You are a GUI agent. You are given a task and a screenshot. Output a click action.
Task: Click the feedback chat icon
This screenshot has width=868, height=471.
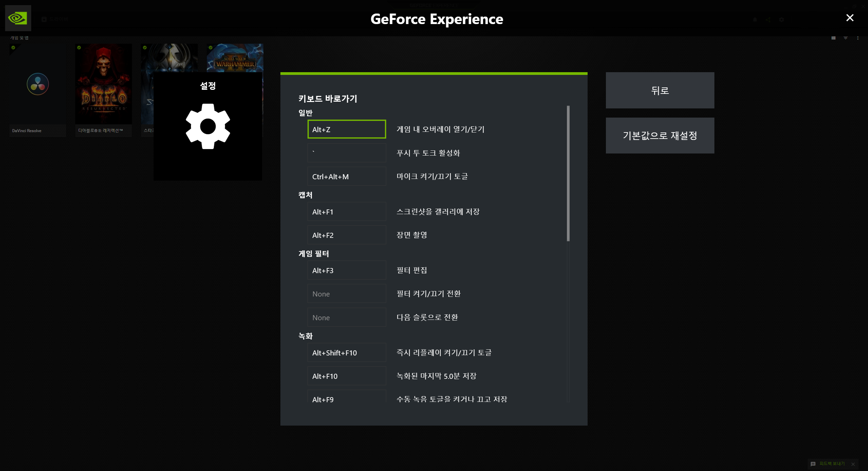tap(813, 464)
